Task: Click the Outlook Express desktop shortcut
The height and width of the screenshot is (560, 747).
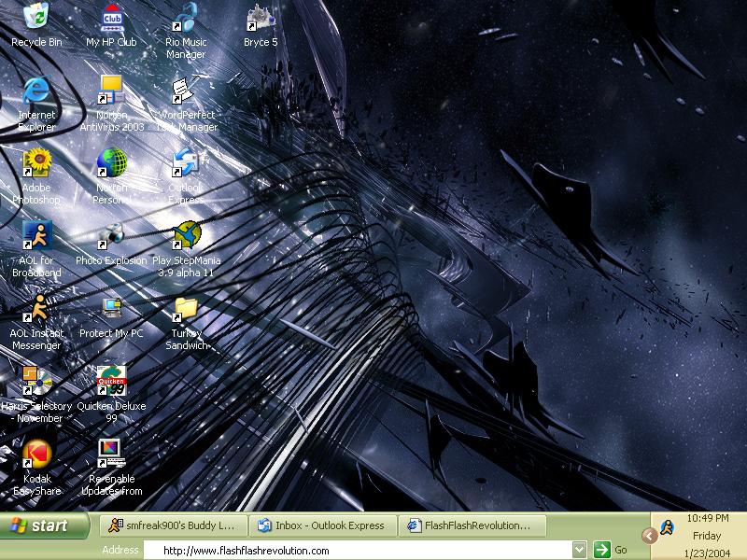Action: tap(185, 162)
